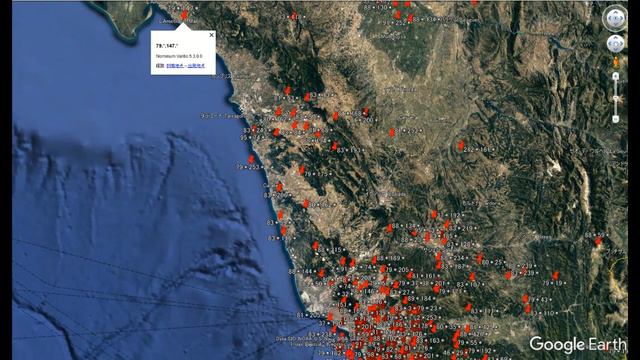Pan south using the move joystick

click(616, 49)
